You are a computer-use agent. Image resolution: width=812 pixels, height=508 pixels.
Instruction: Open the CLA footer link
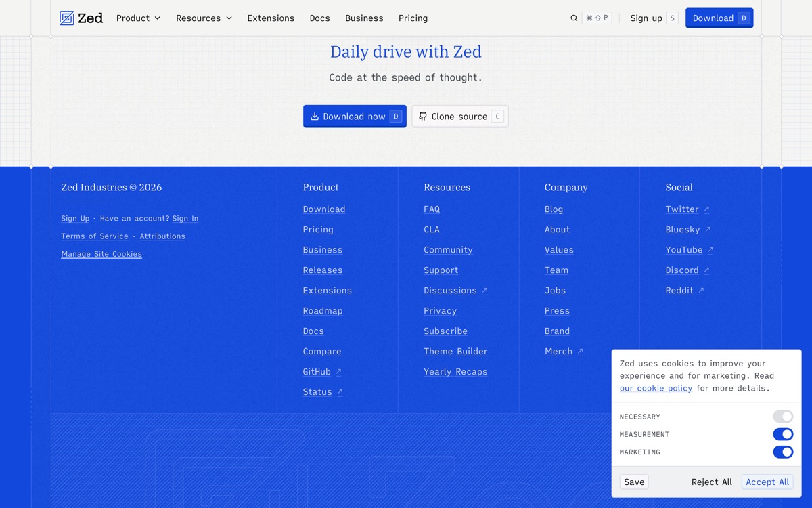432,230
